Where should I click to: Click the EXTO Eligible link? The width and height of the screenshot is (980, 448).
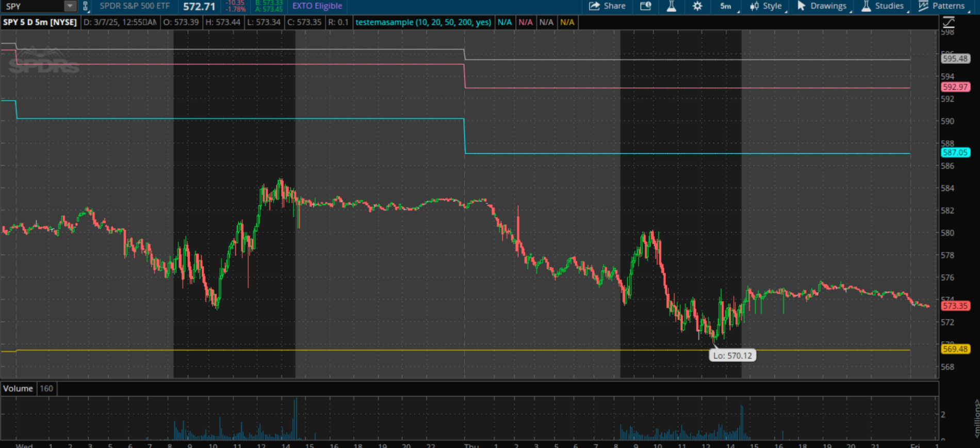[x=317, y=6]
